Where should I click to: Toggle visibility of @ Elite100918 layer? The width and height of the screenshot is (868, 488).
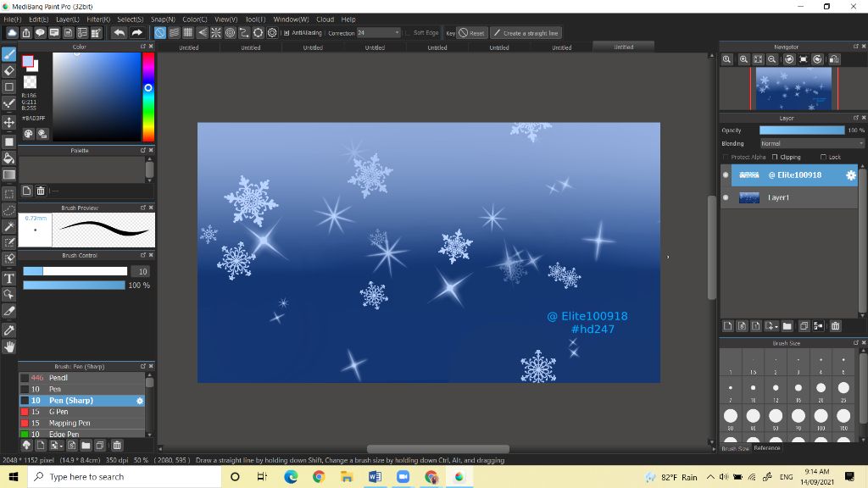click(726, 175)
